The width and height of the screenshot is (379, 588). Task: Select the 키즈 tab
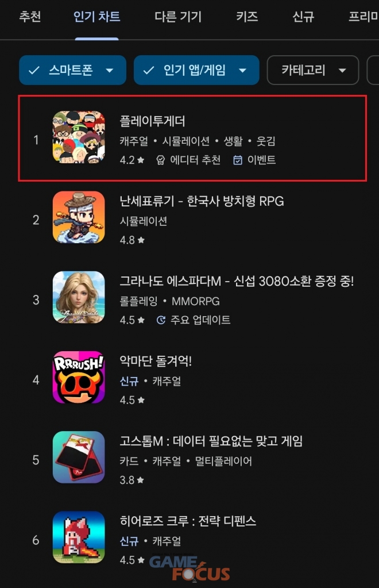click(x=247, y=17)
